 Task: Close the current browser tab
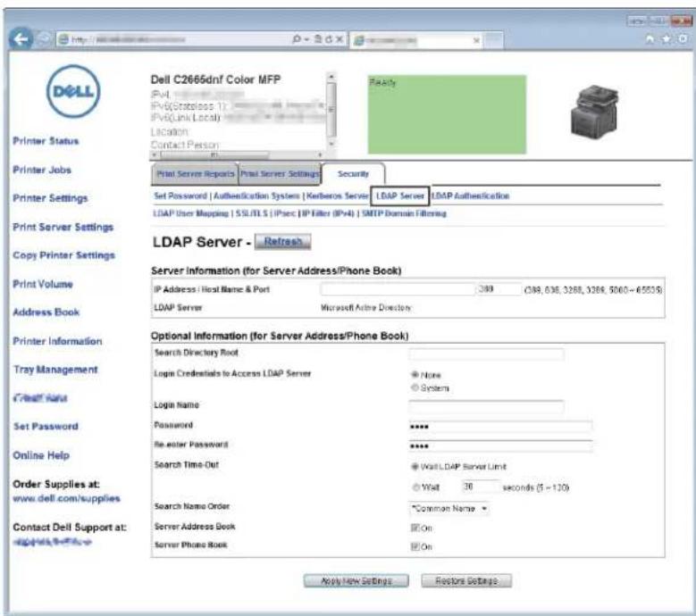coord(476,40)
